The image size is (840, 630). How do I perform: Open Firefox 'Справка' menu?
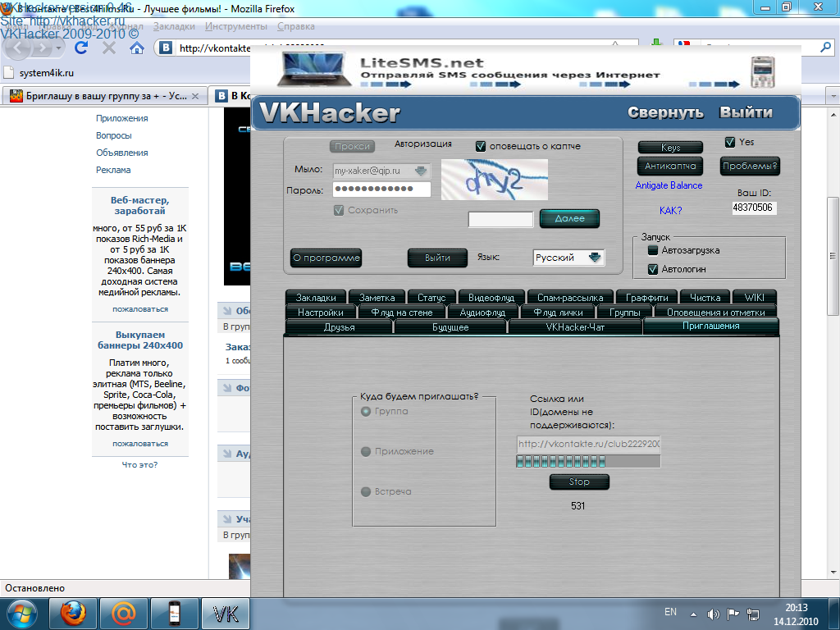click(x=295, y=26)
